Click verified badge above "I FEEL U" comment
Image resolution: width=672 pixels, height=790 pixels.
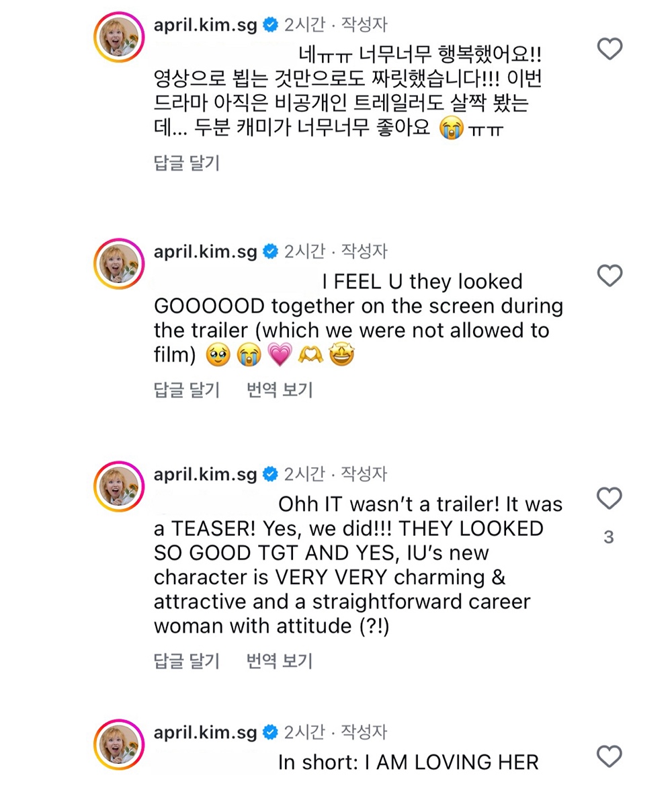click(x=269, y=252)
